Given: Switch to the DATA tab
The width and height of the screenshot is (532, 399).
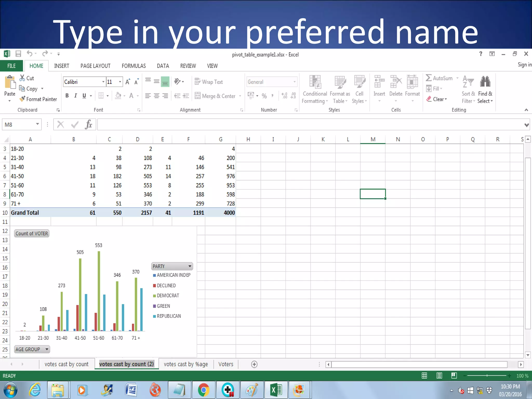Looking at the screenshot, I should pyautogui.click(x=163, y=66).
